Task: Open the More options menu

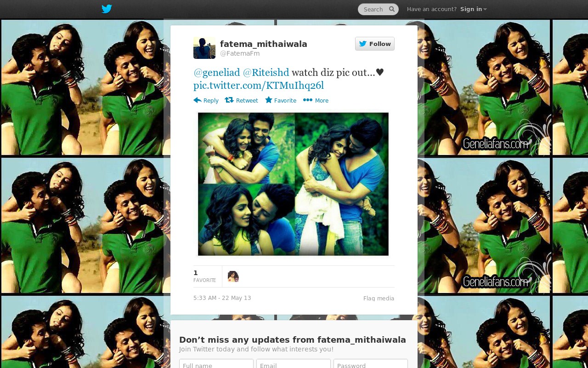Action: [x=316, y=100]
